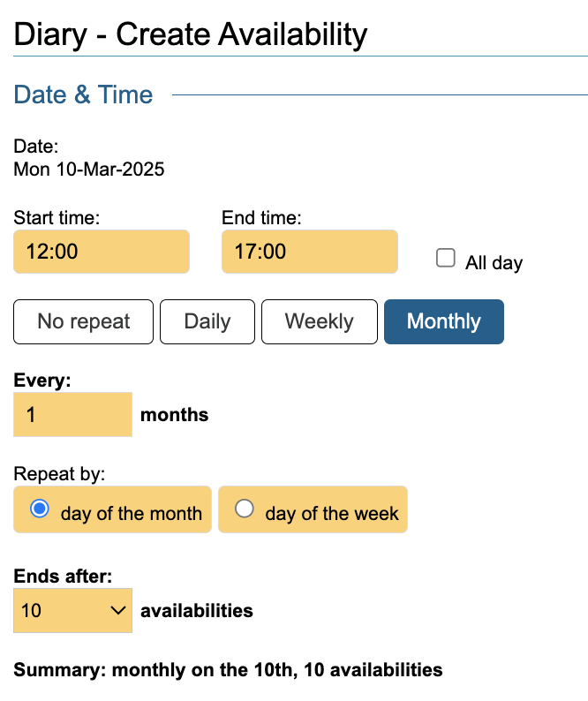Select the Monthly repeat button
Screen dimensions: 588x701
tap(443, 321)
